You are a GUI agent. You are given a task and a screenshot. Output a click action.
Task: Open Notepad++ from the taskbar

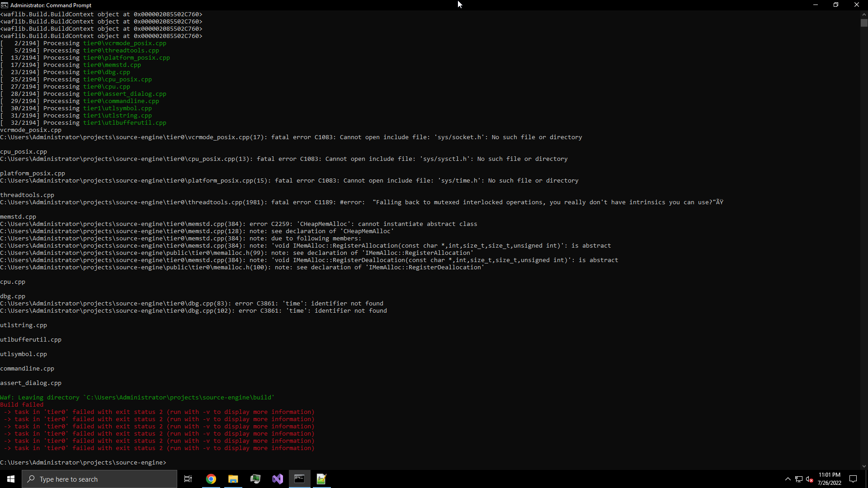click(x=321, y=479)
